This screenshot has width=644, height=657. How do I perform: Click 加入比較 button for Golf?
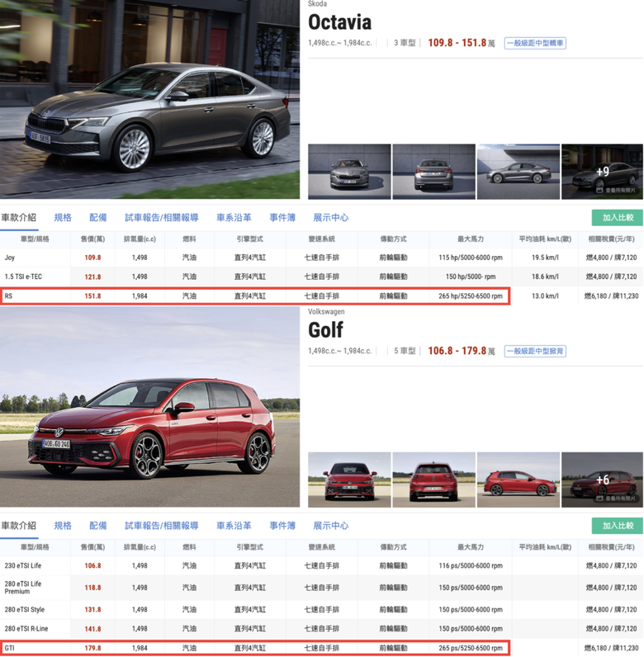[618, 526]
